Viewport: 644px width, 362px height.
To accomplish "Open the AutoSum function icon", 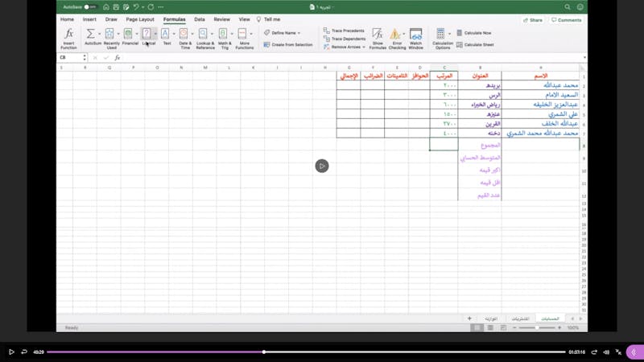I will point(91,34).
